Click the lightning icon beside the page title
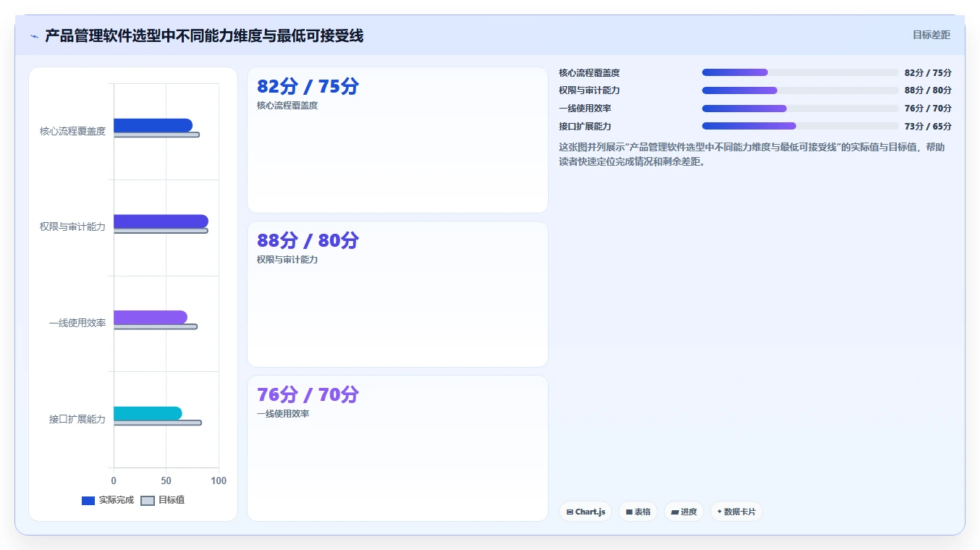 pos(34,36)
